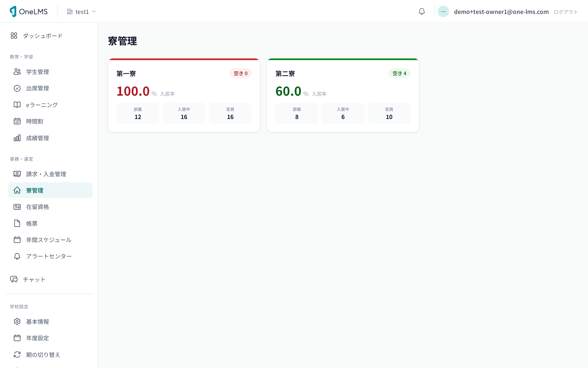The height and width of the screenshot is (368, 588).
Task: Click the dashboard grid icon
Action: [x=14, y=36]
